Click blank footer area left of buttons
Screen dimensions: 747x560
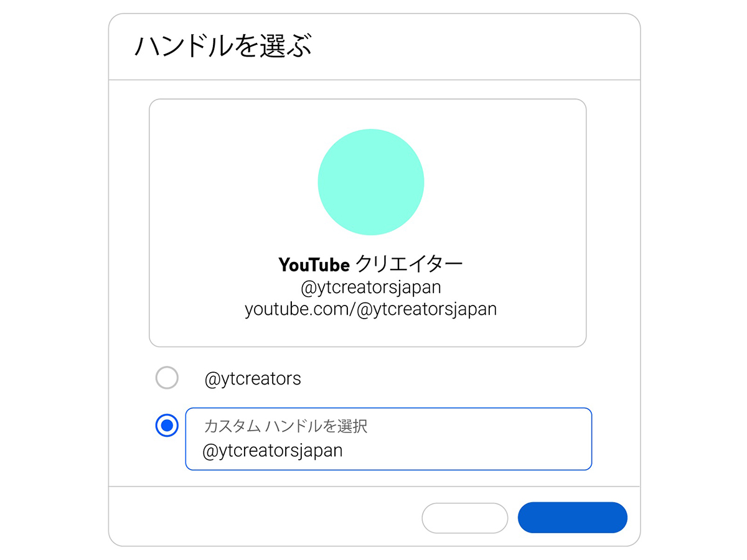coord(261,518)
